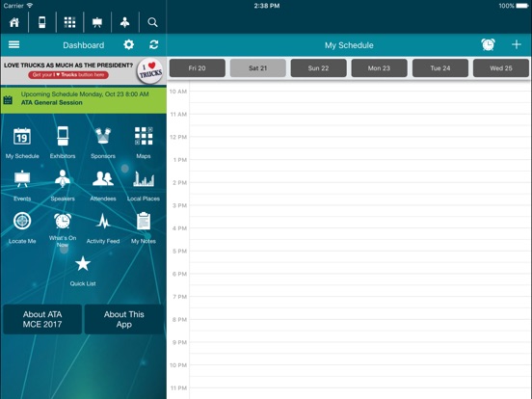Open Maps from the dashboard grid

(x=144, y=137)
